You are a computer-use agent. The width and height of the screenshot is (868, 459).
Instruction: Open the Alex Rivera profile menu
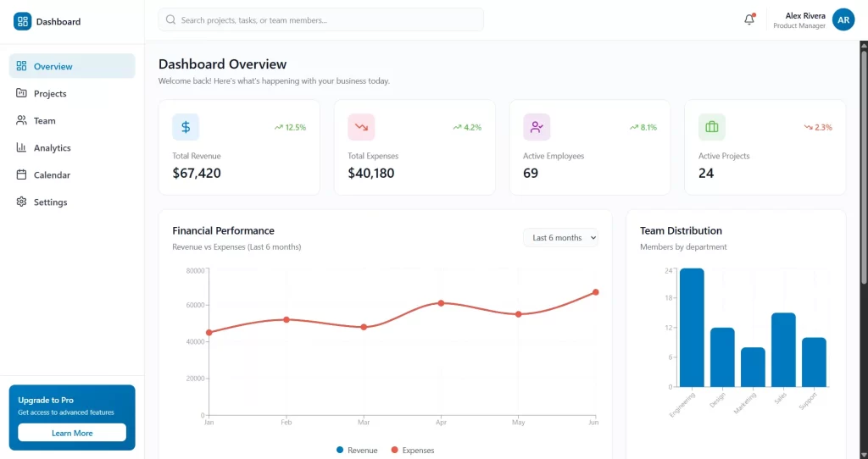[x=798, y=19]
